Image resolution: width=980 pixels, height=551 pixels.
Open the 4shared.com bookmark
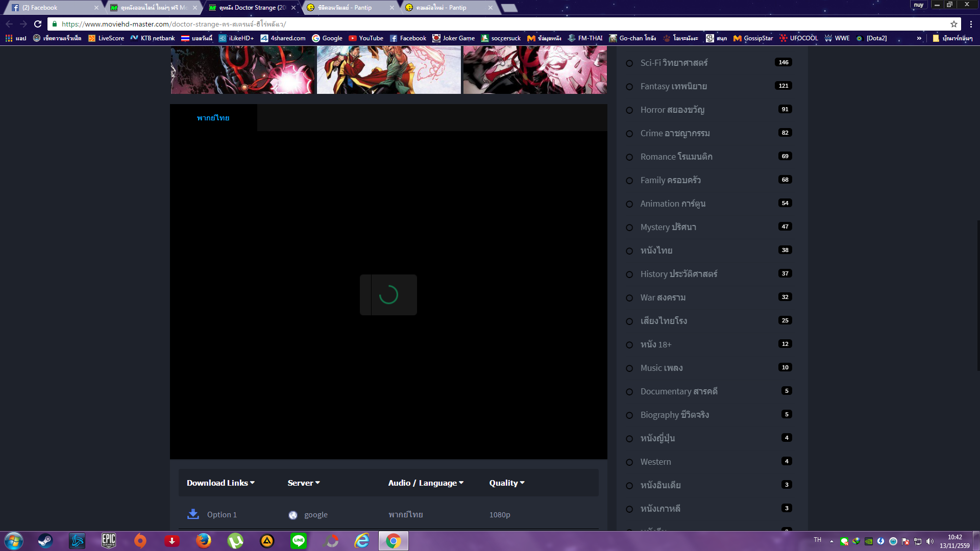pyautogui.click(x=283, y=38)
